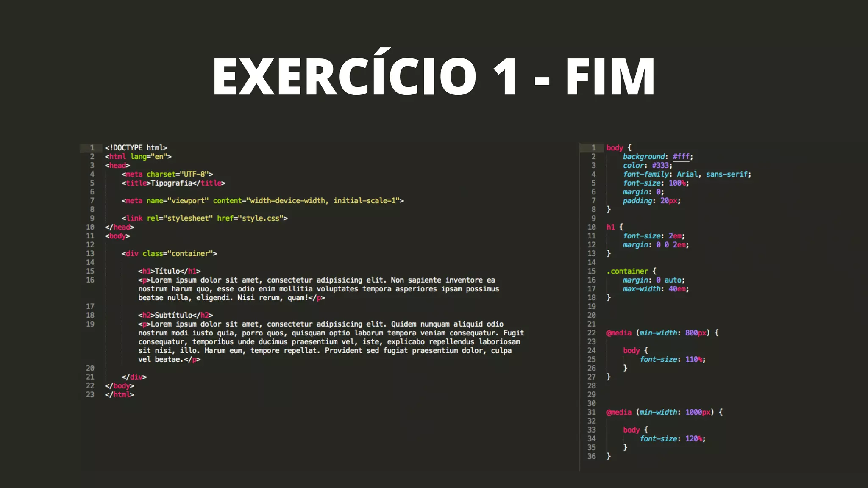Click 'color: #333;' in the CSS
The height and width of the screenshot is (488, 868).
pos(648,166)
